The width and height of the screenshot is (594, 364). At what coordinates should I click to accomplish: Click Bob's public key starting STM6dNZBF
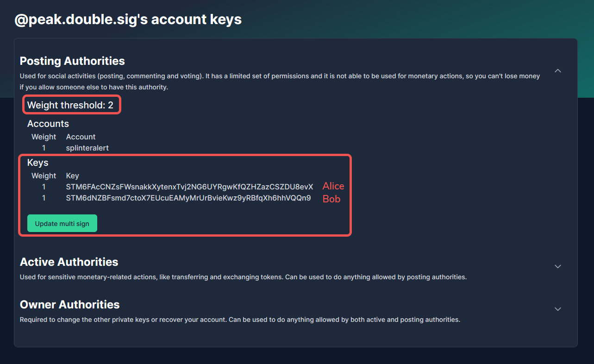(188, 198)
